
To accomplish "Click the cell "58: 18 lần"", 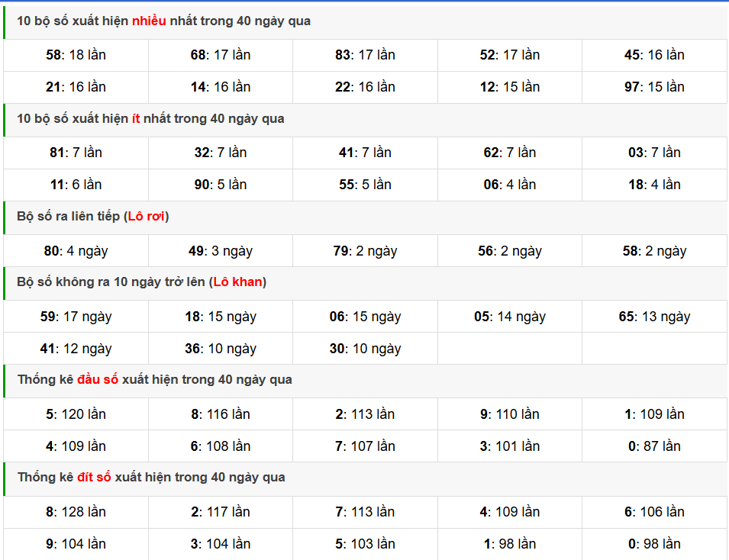I will (76, 55).
